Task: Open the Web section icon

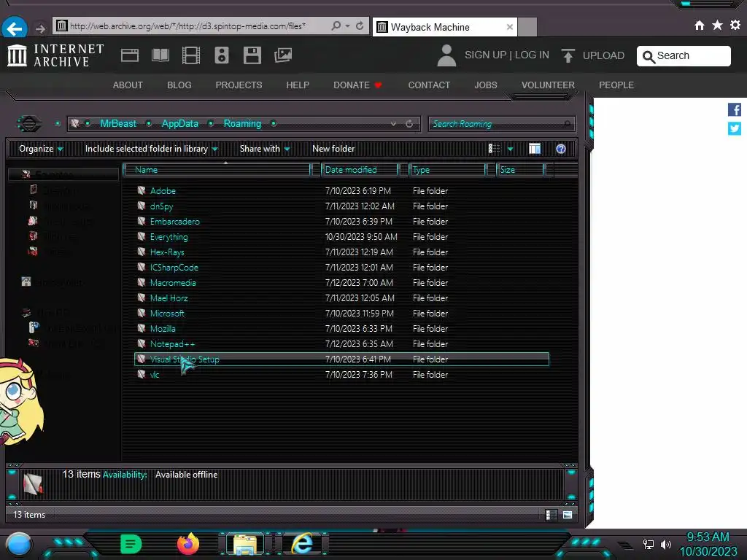Action: pos(130,55)
